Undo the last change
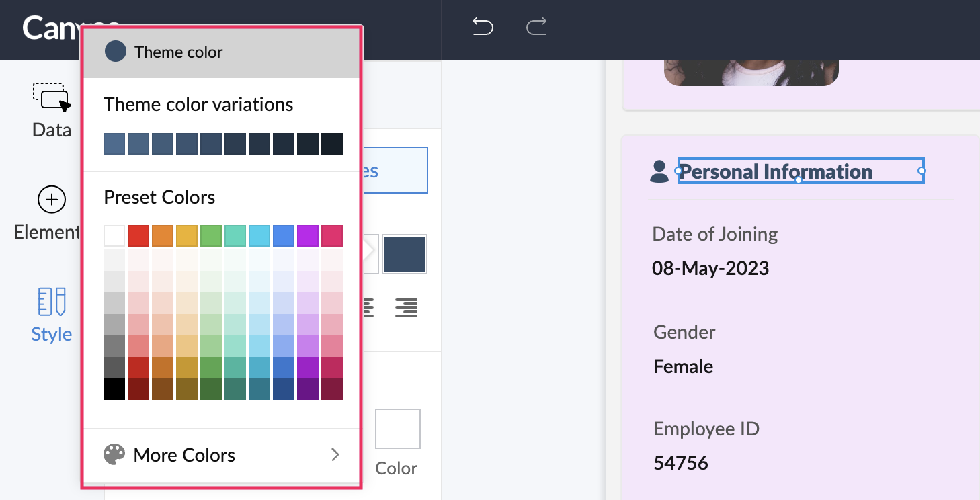 coord(483,27)
